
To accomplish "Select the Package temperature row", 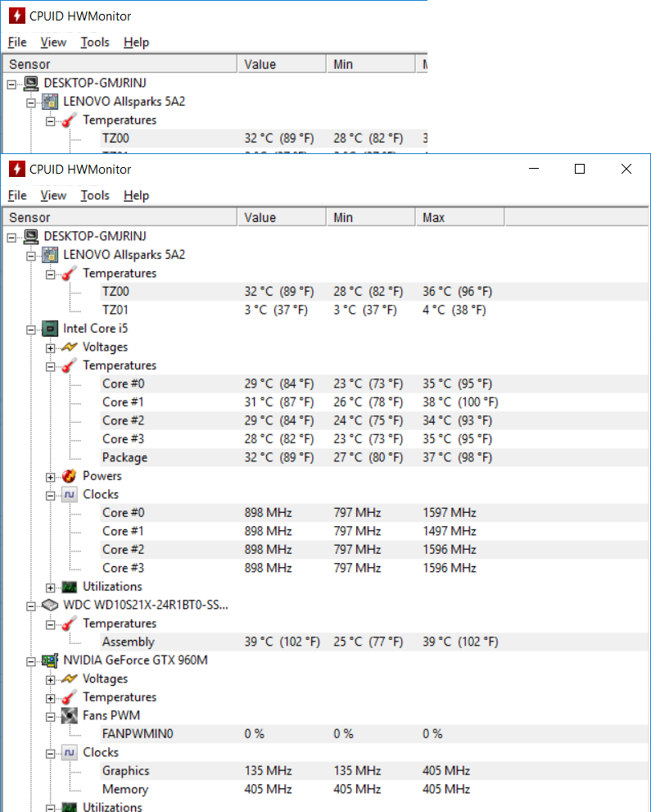I will [x=124, y=457].
